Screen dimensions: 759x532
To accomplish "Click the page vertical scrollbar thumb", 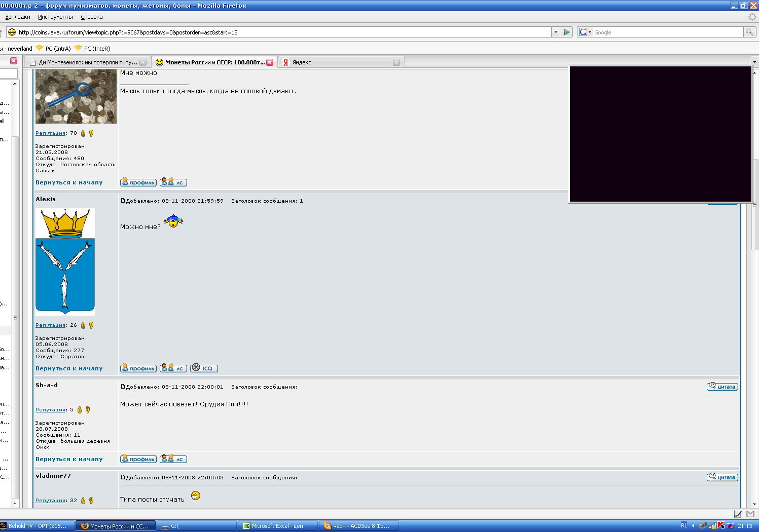I will click(755, 203).
